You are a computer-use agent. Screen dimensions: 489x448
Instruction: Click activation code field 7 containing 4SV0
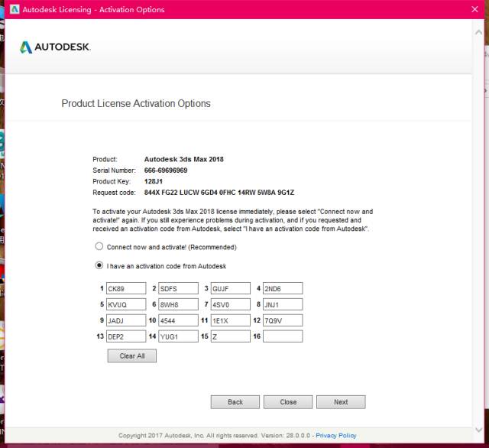[231, 304]
